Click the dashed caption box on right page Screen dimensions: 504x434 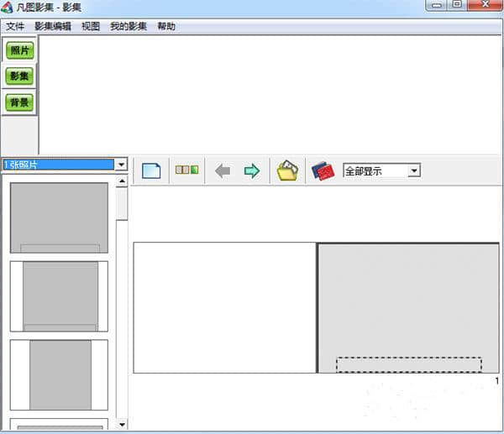(x=408, y=364)
